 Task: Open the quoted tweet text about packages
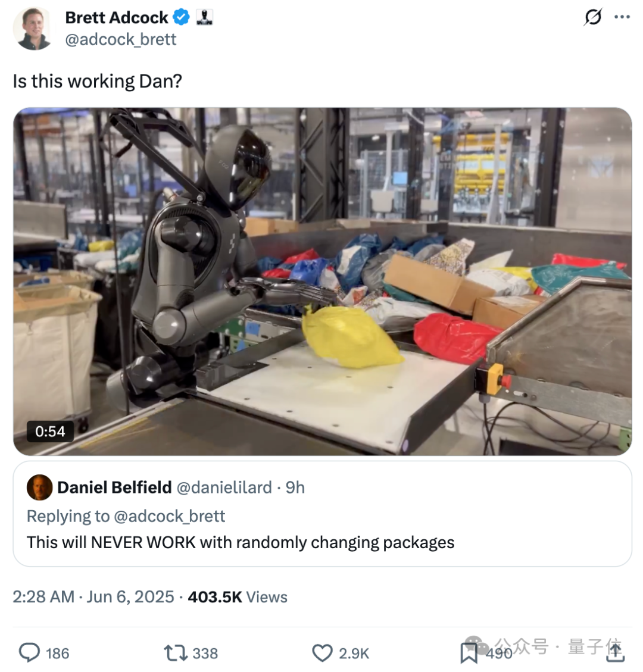pyautogui.click(x=241, y=542)
